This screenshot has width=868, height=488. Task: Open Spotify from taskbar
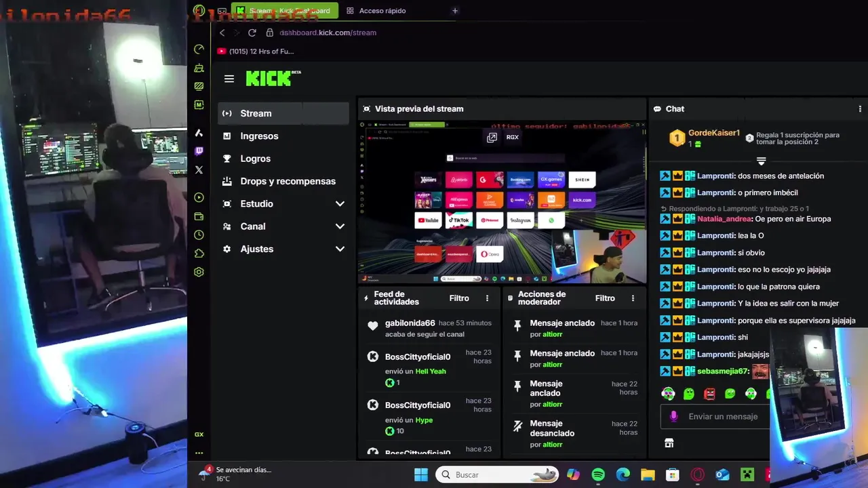tap(598, 474)
